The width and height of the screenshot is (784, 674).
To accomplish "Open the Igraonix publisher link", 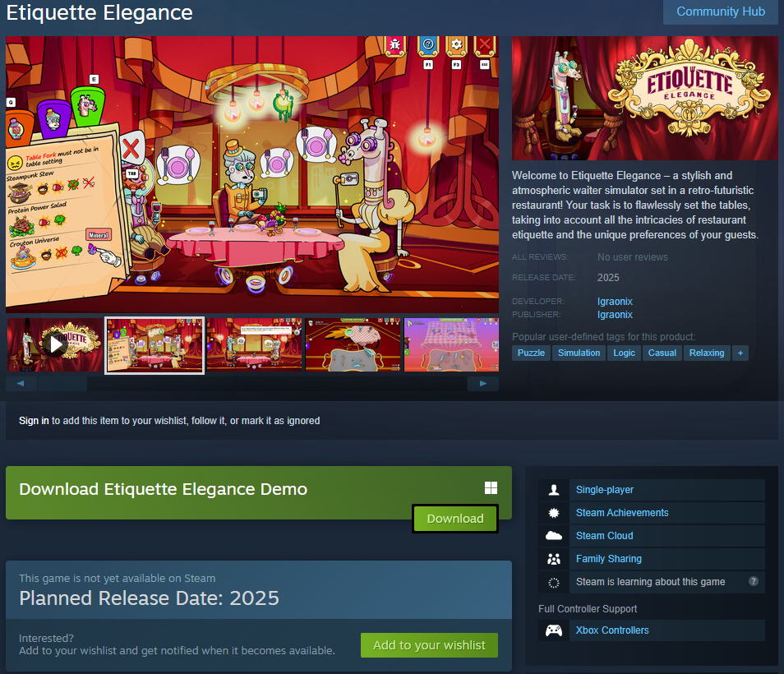I will 615,315.
